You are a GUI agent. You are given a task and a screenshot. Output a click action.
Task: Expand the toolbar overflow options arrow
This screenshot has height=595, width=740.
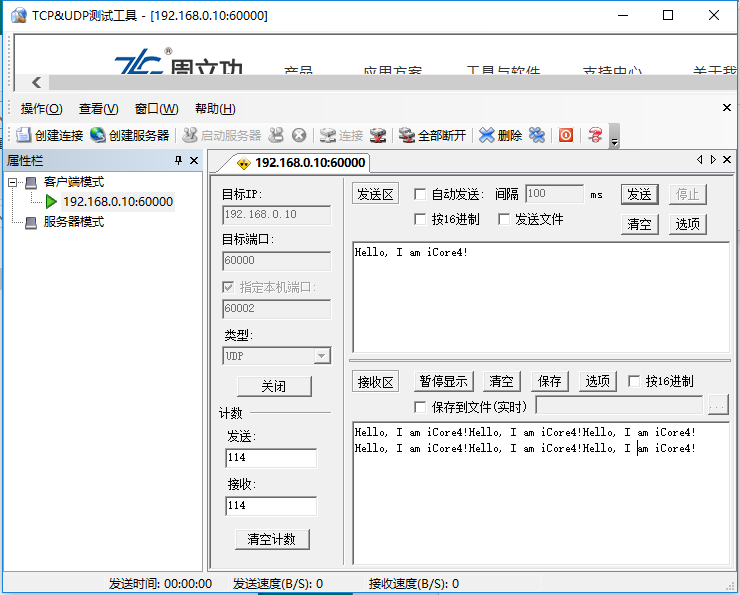[x=614, y=140]
